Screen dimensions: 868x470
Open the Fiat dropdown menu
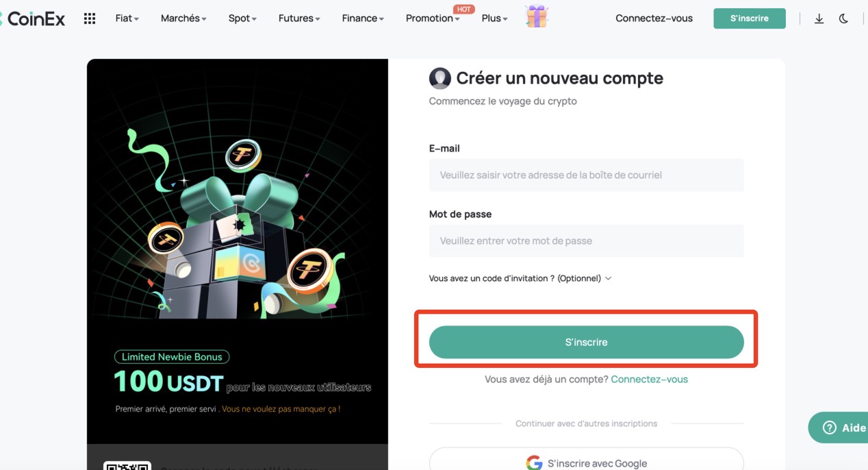[x=127, y=18]
